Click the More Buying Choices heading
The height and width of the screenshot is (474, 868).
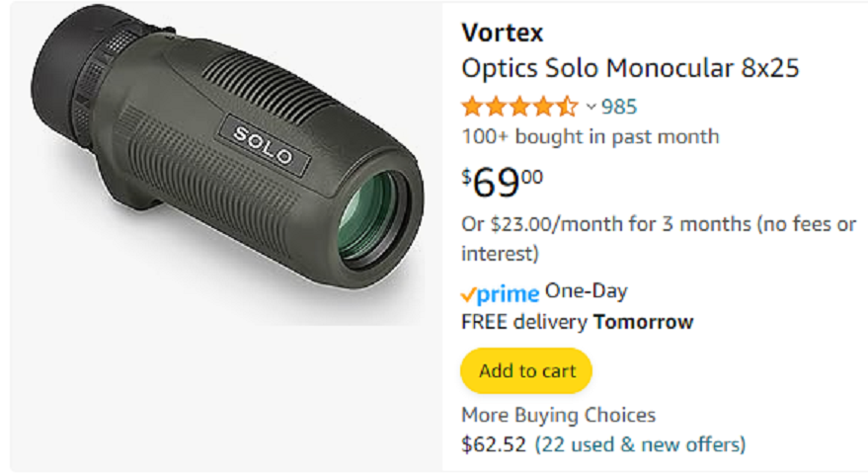coord(559,415)
